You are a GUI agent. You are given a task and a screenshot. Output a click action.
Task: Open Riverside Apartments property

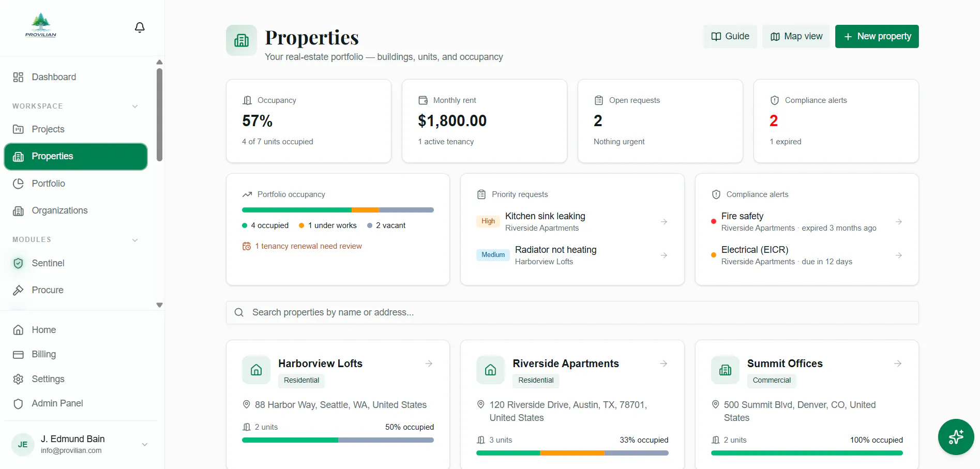[566, 364]
